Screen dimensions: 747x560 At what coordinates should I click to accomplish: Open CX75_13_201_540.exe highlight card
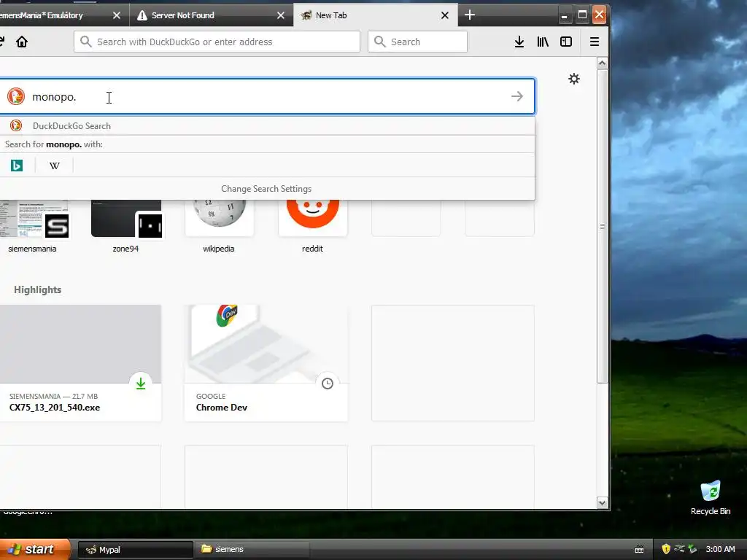[80, 363]
